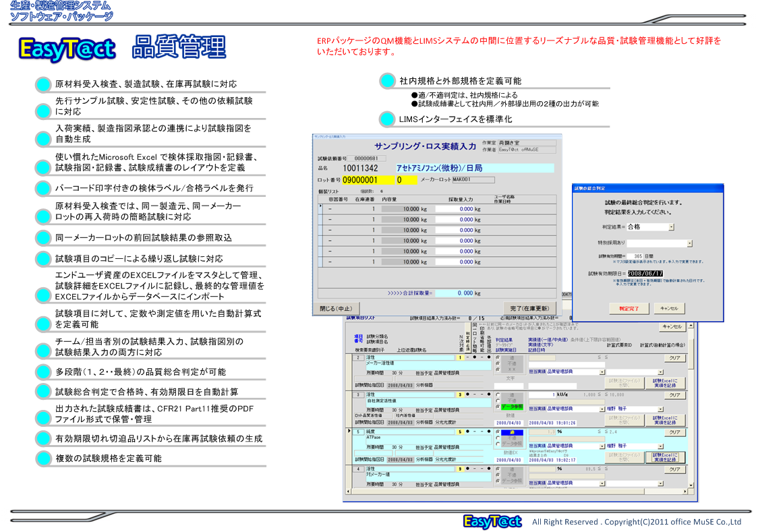Click the right arrow of horizontal scrollbar
The height and width of the screenshot is (532, 758).
point(685,492)
